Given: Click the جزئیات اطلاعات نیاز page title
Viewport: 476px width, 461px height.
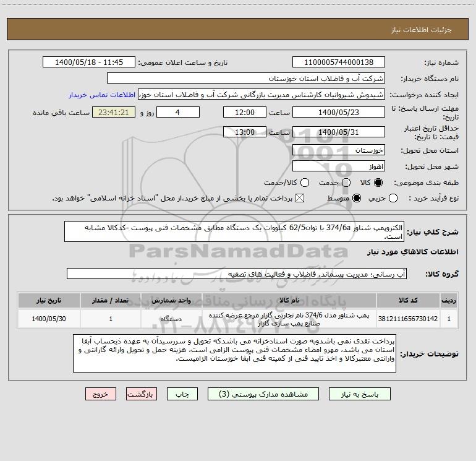Looking at the screenshot, I should tap(422, 30).
